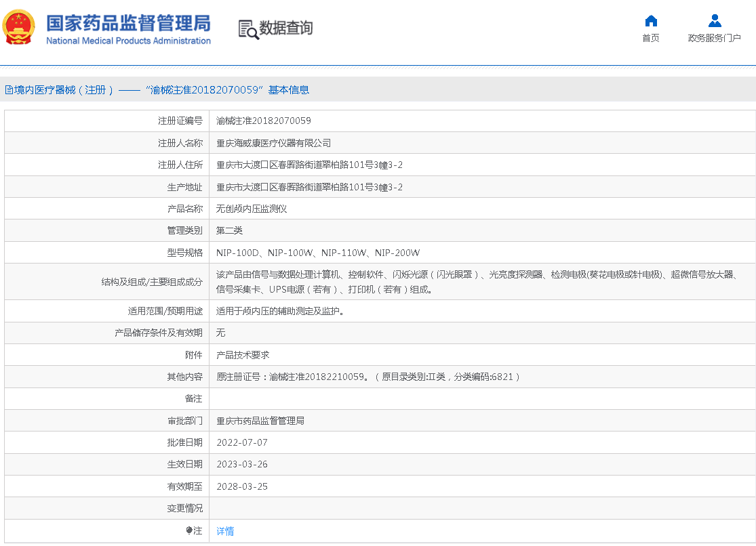
Task: Click the 注册人名称 label cell
Action: 107,143
